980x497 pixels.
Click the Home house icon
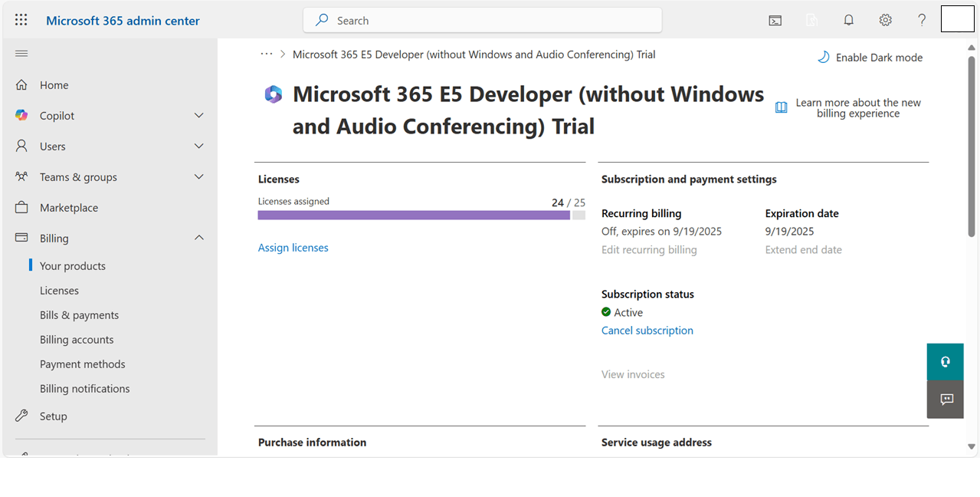tap(21, 85)
